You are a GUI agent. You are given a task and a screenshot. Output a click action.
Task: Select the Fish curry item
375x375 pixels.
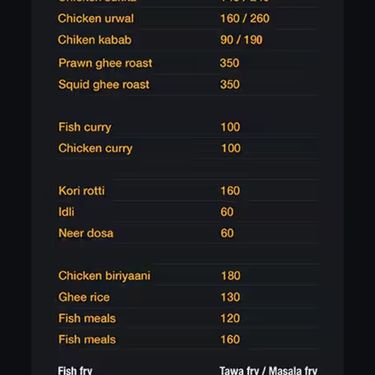(x=85, y=127)
